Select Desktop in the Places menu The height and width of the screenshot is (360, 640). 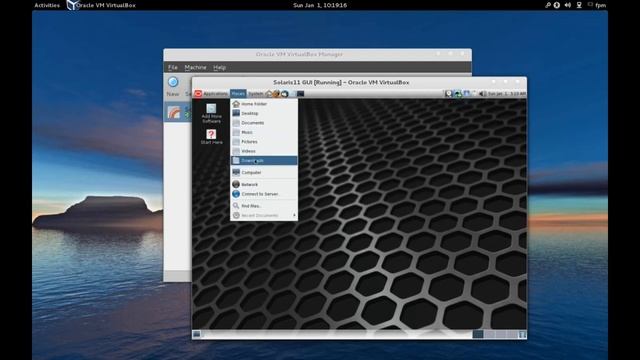264,113
